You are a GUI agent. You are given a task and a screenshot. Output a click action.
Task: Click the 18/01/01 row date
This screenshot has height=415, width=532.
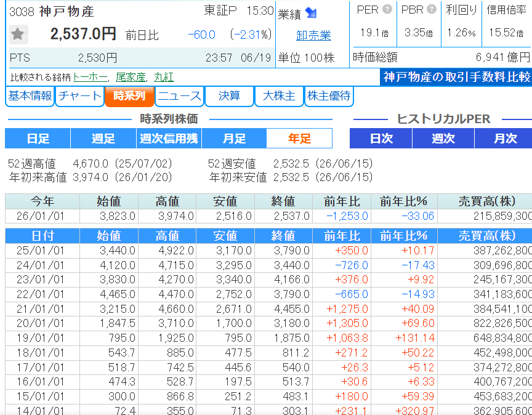click(x=41, y=353)
